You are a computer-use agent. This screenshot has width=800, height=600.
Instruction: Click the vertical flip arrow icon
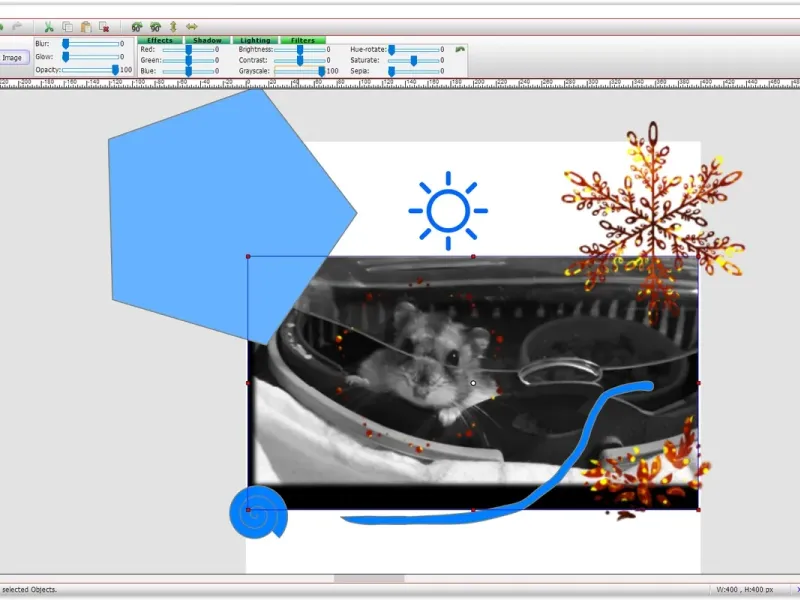(173, 27)
